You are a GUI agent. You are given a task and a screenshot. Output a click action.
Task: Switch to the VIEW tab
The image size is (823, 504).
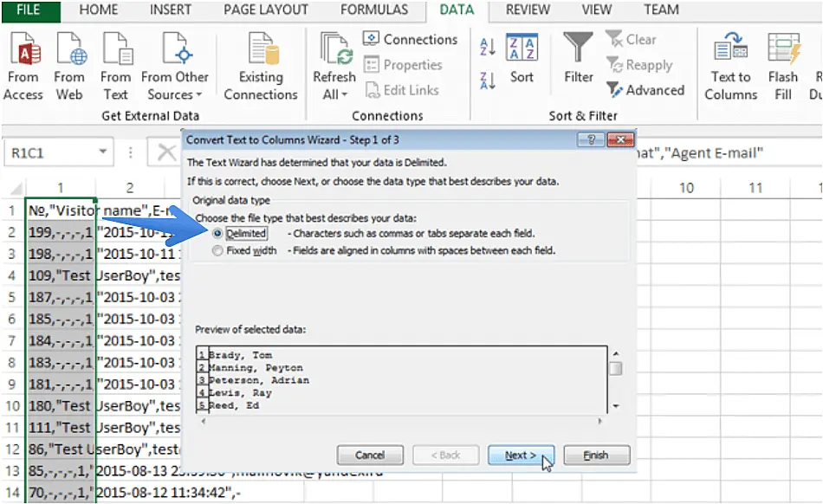596,10
